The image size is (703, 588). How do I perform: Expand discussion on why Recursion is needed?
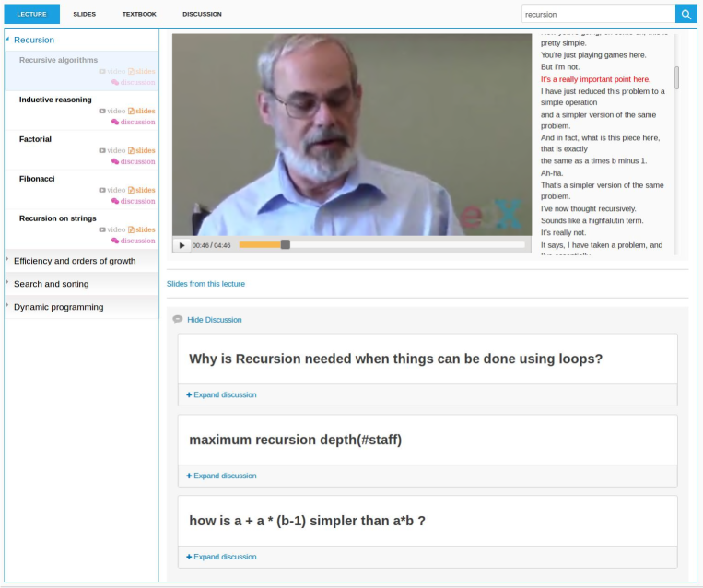click(221, 394)
